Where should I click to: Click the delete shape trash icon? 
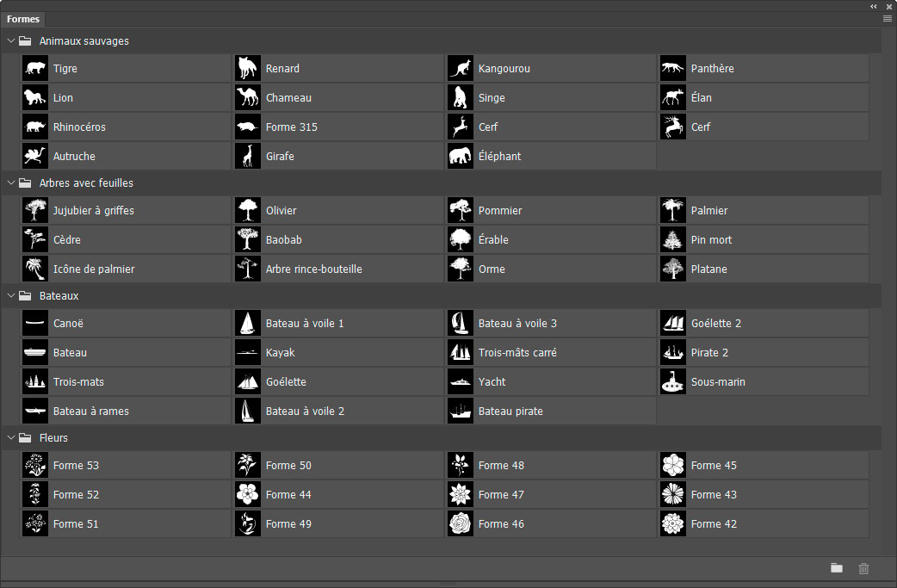[x=864, y=568]
